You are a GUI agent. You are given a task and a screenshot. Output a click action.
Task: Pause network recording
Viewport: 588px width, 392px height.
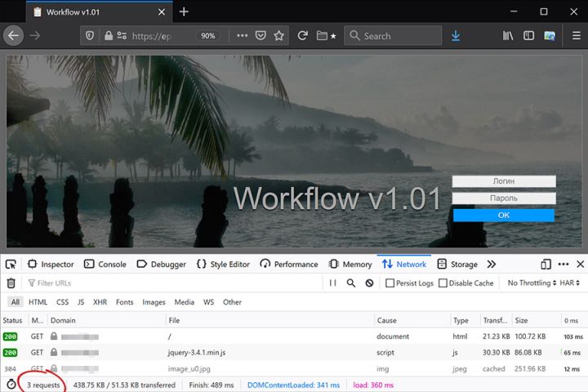pos(332,283)
